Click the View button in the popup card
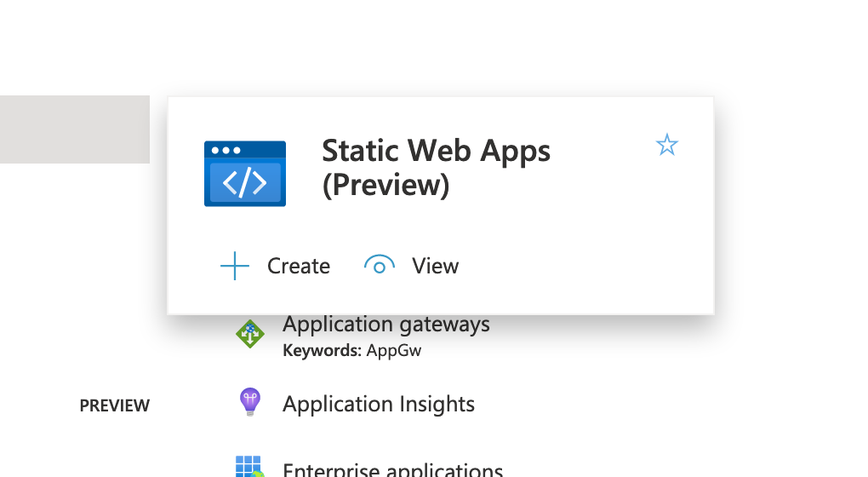 [x=411, y=266]
